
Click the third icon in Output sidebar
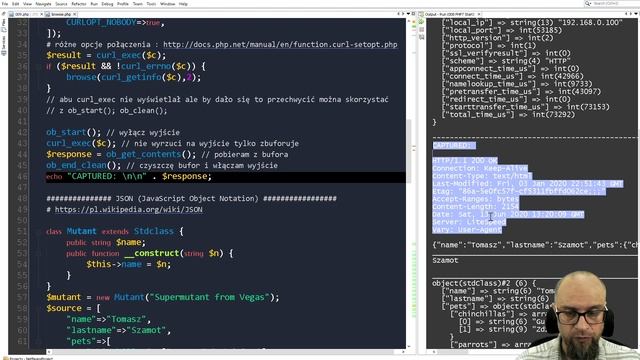point(422,37)
